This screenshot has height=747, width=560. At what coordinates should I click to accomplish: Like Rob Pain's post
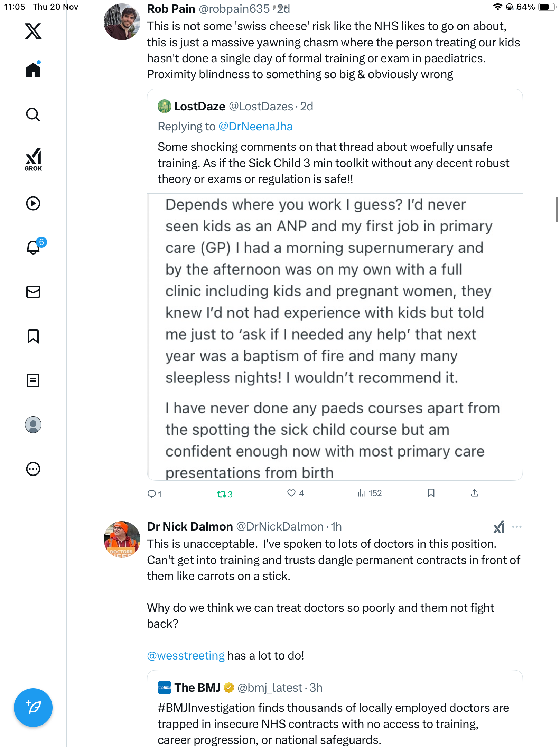(291, 493)
